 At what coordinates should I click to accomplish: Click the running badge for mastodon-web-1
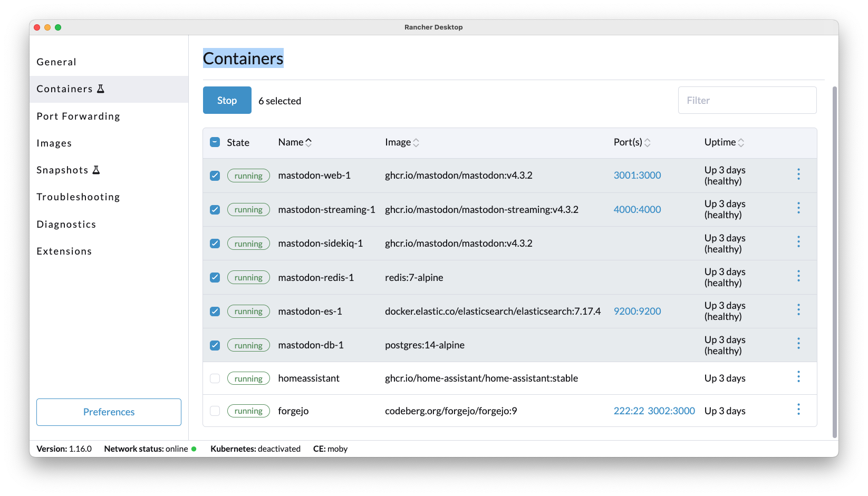[248, 176]
